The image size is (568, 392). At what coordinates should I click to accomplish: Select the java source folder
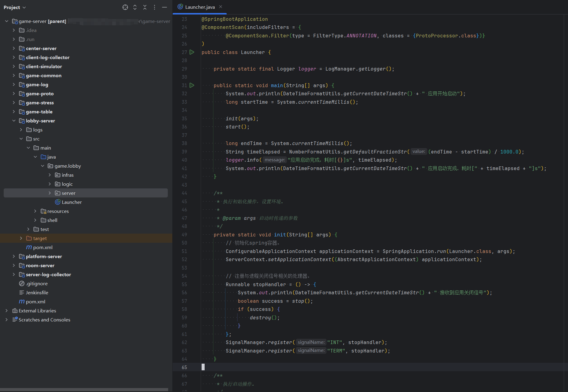(51, 157)
